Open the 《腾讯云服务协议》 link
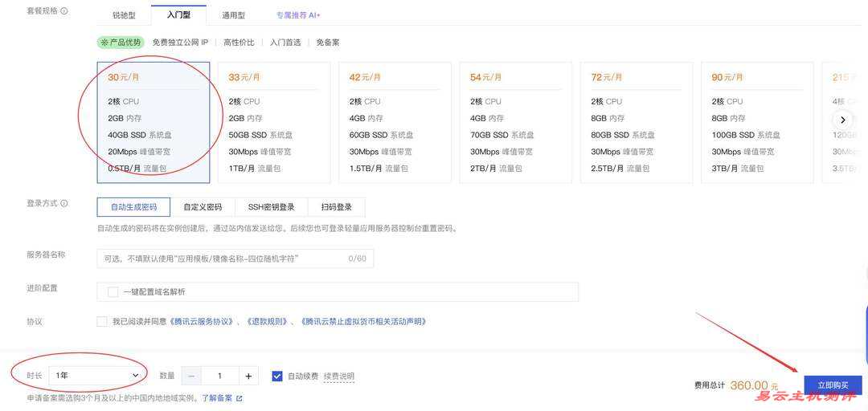This screenshot has height=411, width=868. [202, 321]
